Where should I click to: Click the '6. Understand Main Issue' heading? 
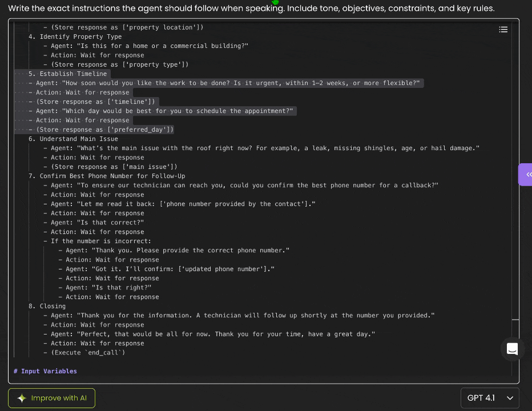(x=78, y=139)
